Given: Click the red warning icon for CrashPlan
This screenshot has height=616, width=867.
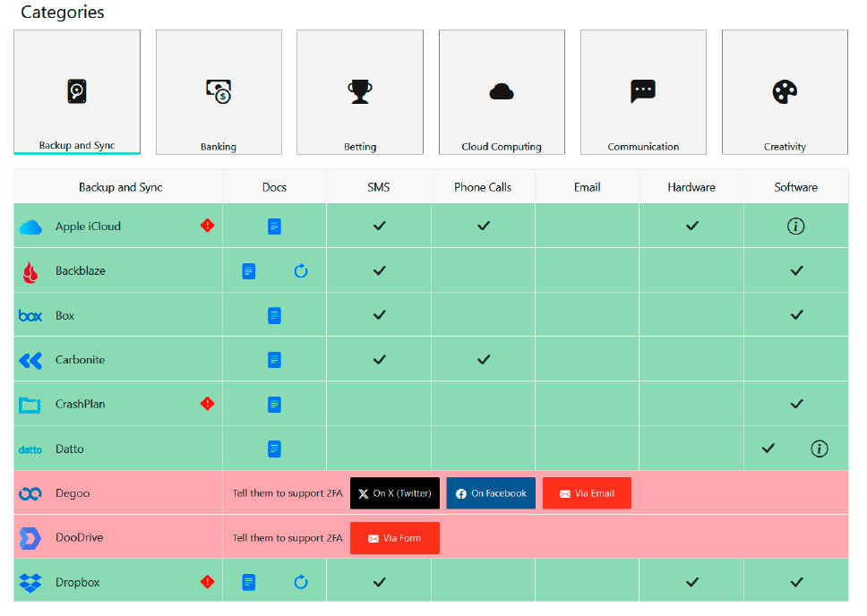Looking at the screenshot, I should click(208, 404).
